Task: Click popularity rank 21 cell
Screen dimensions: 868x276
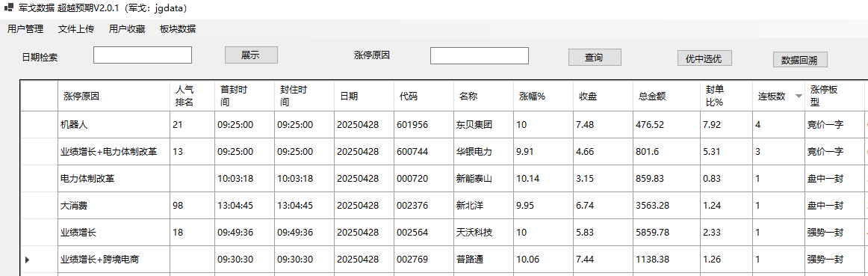Action: pyautogui.click(x=192, y=125)
